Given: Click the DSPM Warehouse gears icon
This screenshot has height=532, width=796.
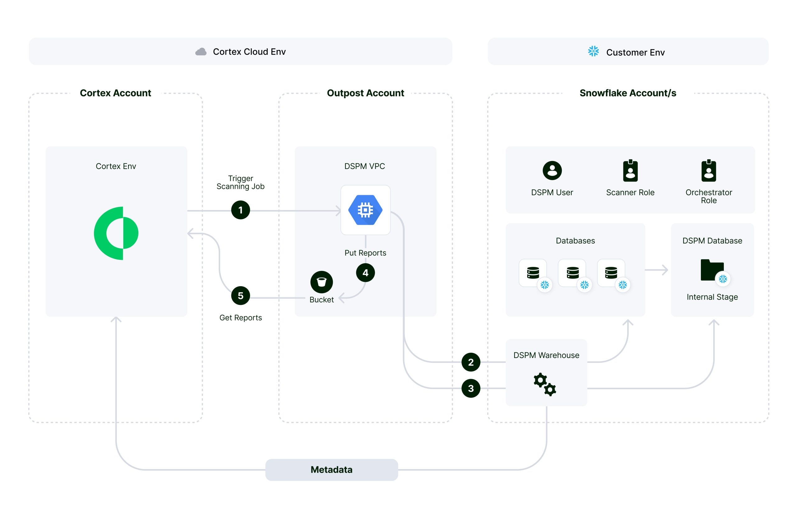Looking at the screenshot, I should pos(544,384).
